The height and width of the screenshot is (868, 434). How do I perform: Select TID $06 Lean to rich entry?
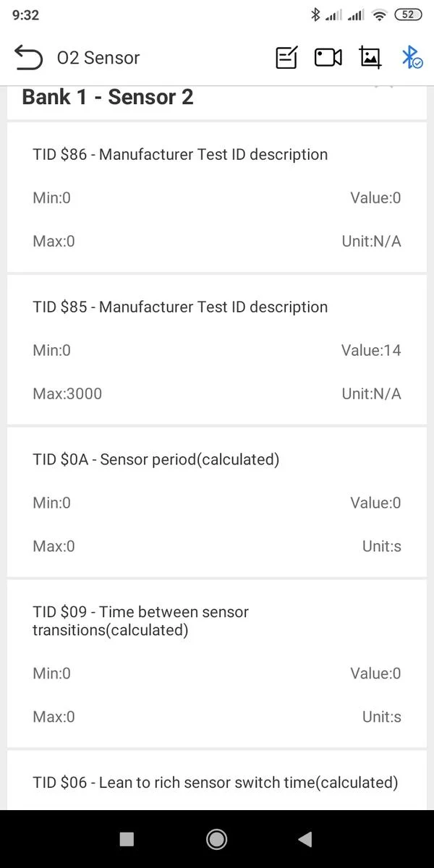pos(216,782)
